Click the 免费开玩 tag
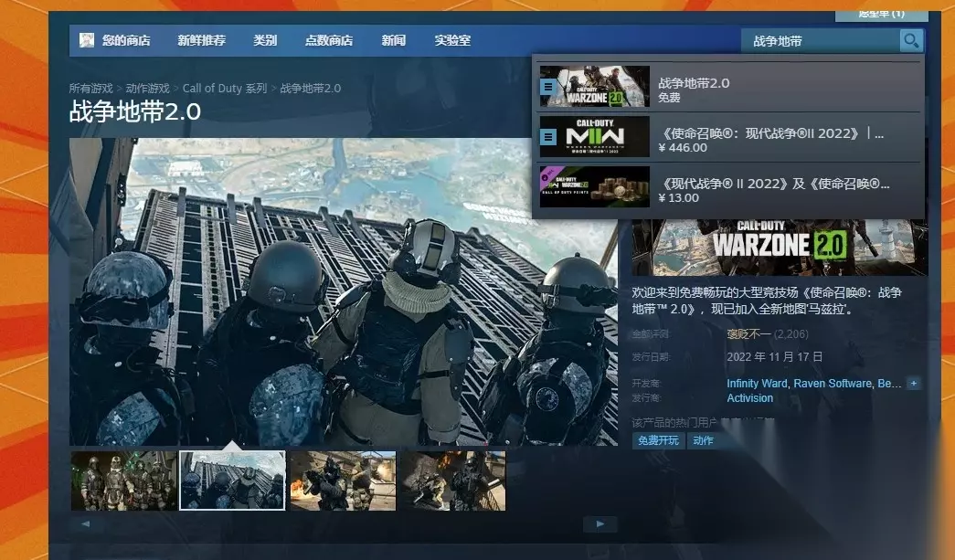The width and height of the screenshot is (955, 560). [x=658, y=440]
